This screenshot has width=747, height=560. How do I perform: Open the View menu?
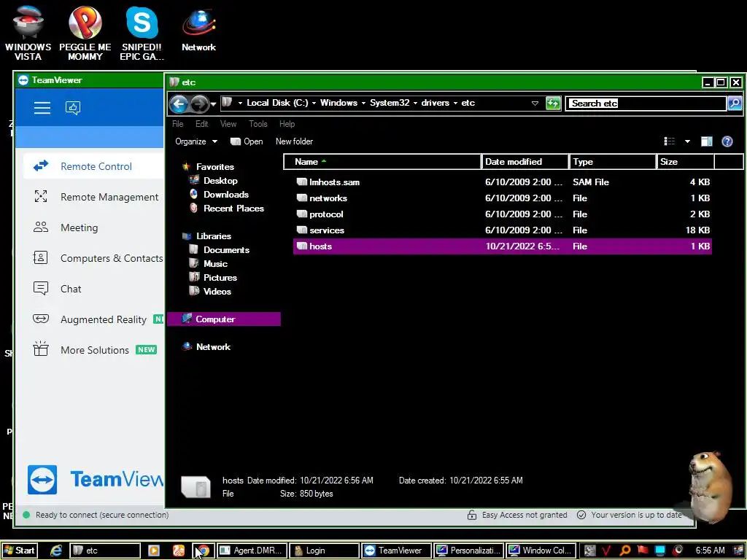pos(228,124)
